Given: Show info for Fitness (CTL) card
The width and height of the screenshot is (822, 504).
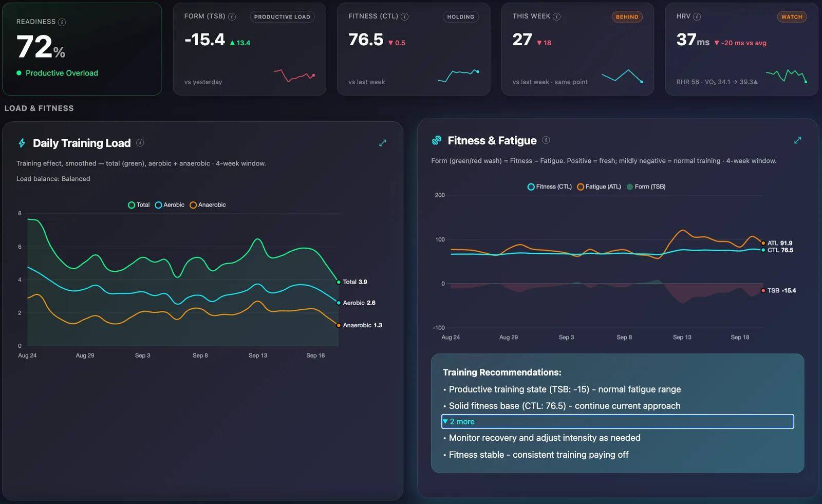Looking at the screenshot, I should click(x=405, y=16).
